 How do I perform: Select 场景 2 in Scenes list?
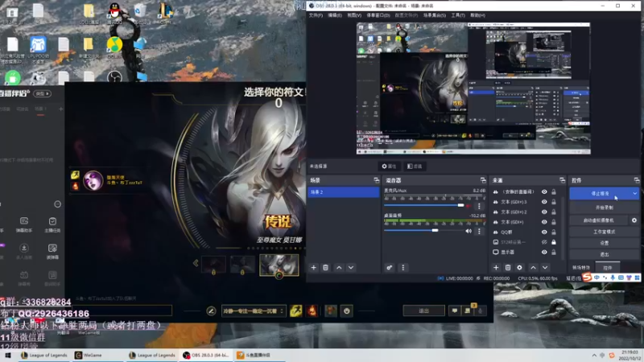click(344, 192)
